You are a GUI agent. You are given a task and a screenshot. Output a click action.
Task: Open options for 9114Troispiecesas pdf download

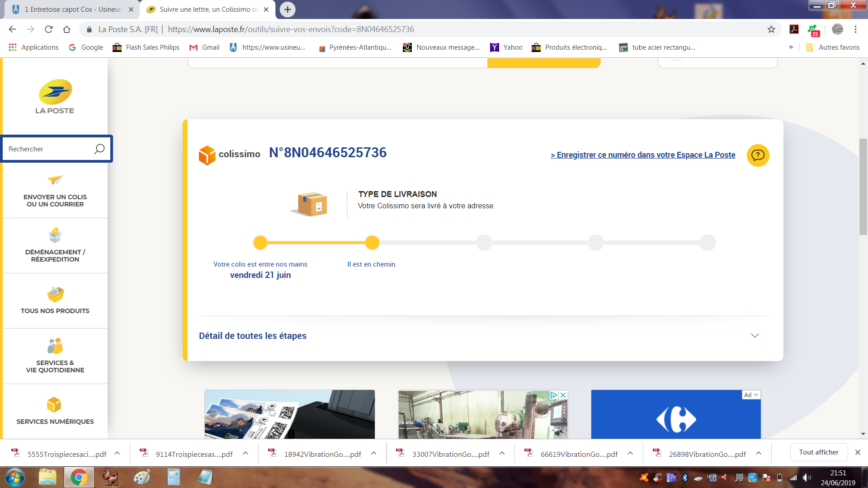pyautogui.click(x=245, y=453)
